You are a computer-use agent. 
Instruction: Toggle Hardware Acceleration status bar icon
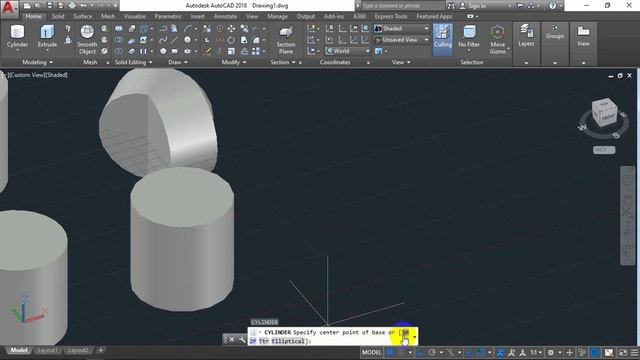(596, 352)
